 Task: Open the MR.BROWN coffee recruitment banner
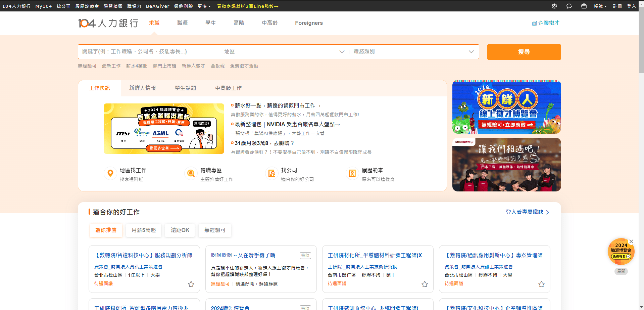[507, 165]
